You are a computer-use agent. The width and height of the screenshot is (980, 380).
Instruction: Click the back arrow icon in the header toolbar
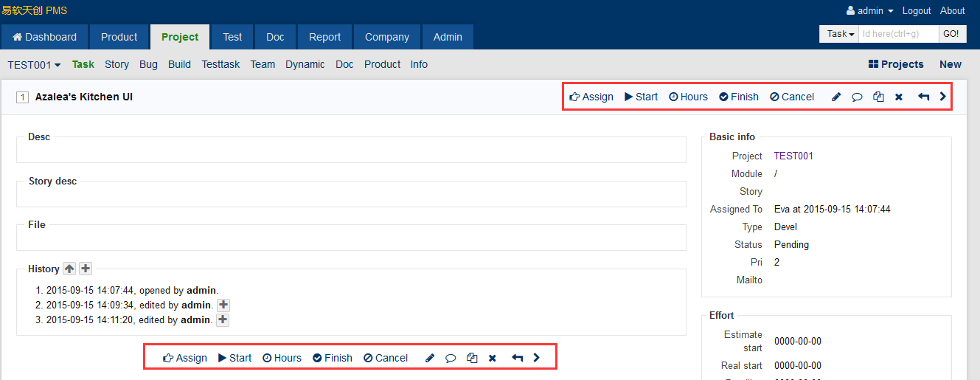(x=923, y=97)
